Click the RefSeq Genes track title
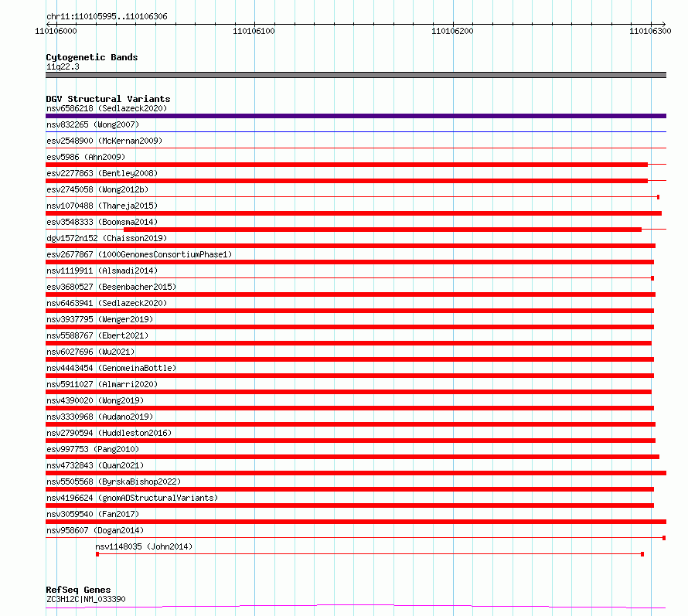Screen dimensions: 688x616 pos(78,590)
